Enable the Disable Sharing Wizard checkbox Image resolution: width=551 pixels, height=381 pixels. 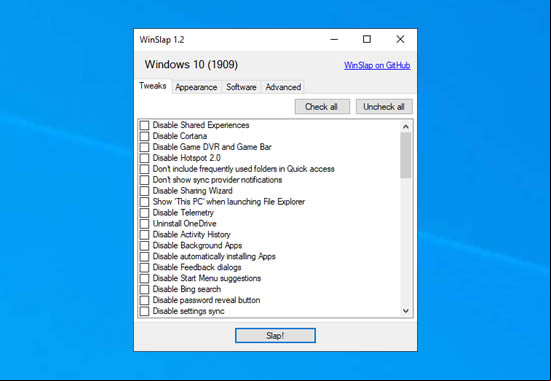[144, 191]
